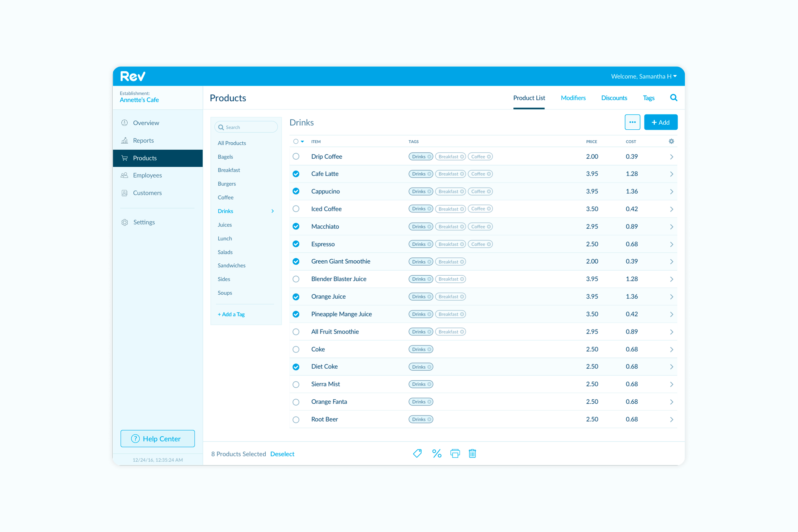Viewport: 798px width, 532px height.
Task: Select the Iced Coffee checkbox
Action: click(296, 209)
